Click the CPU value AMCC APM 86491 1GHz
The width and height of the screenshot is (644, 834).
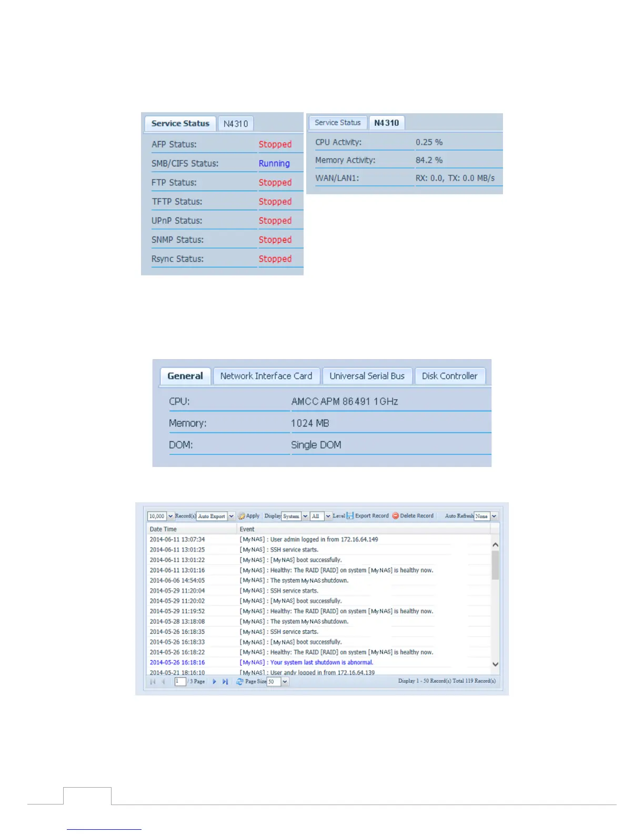point(345,402)
